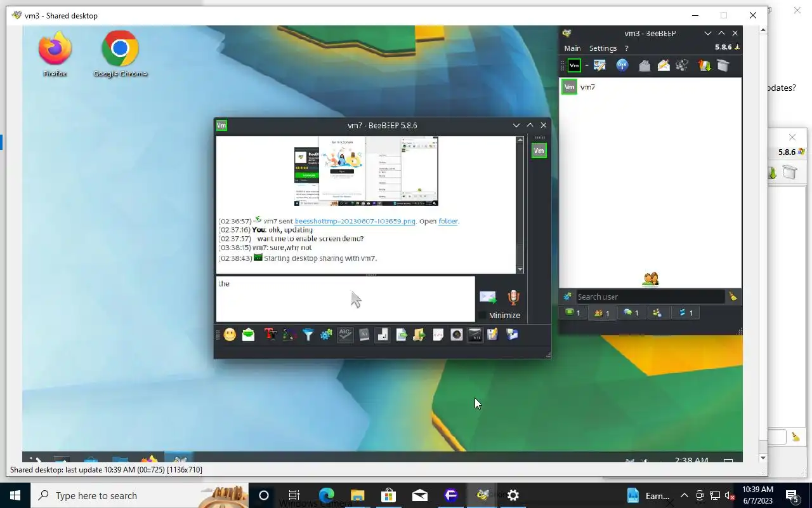Click the send file icon
Screen dimensions: 812x508
point(402,335)
